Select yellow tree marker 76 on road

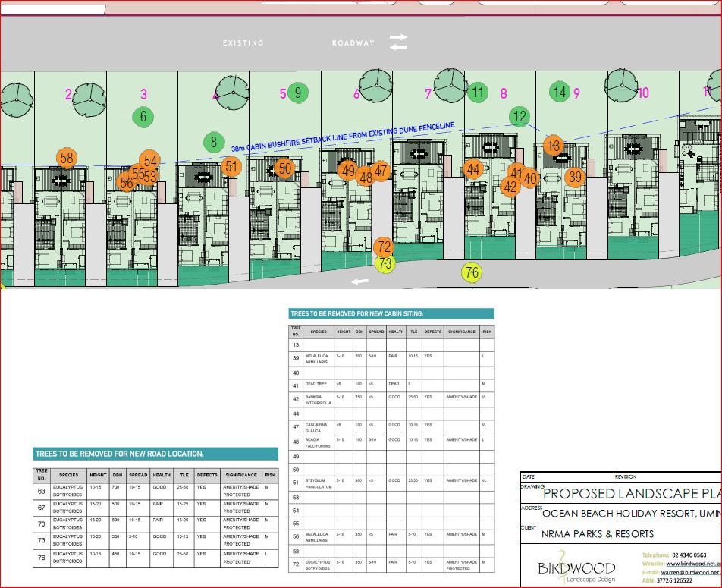pos(472,272)
